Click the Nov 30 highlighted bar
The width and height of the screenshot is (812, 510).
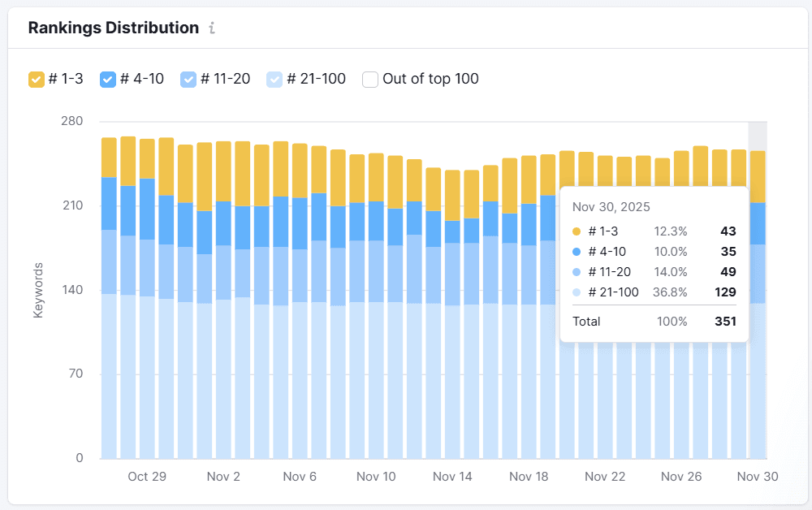[x=758, y=305]
